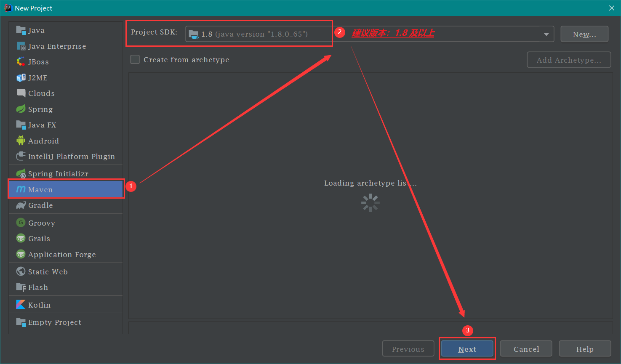Click the Spring leaf icon

(21, 109)
